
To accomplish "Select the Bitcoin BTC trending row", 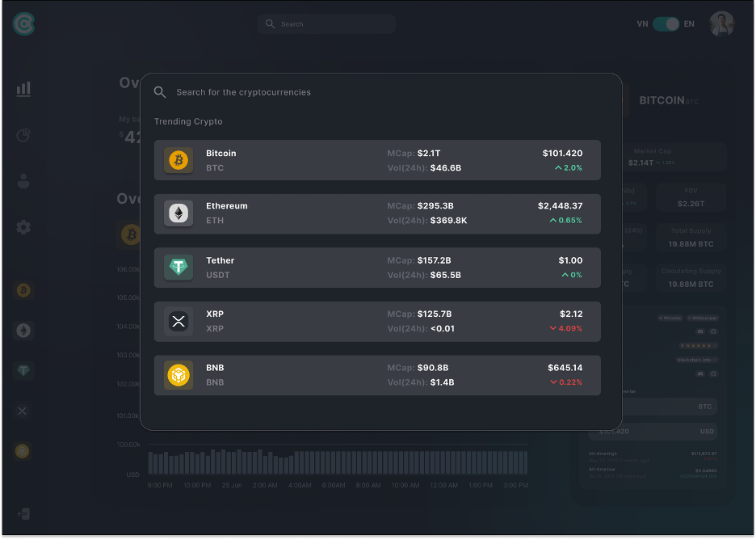I will (x=377, y=160).
